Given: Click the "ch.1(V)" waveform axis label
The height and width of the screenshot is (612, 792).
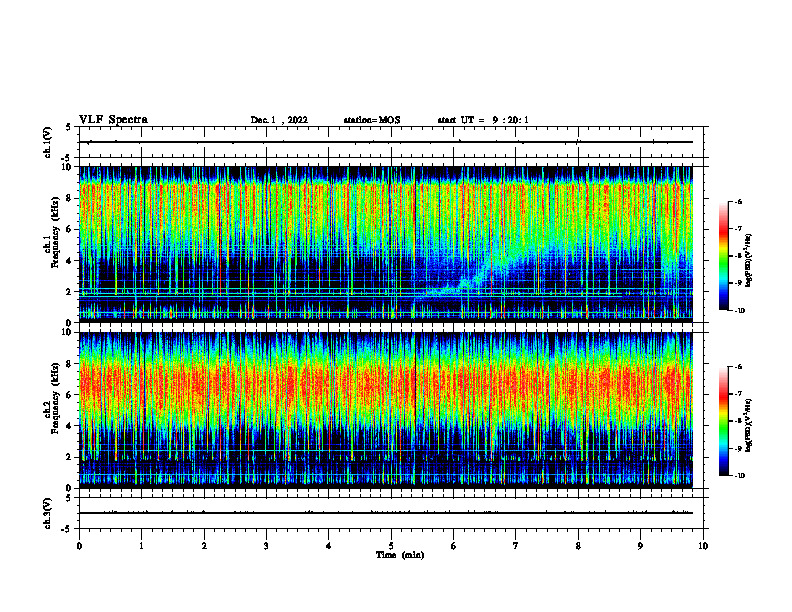Looking at the screenshot, I should (x=48, y=142).
